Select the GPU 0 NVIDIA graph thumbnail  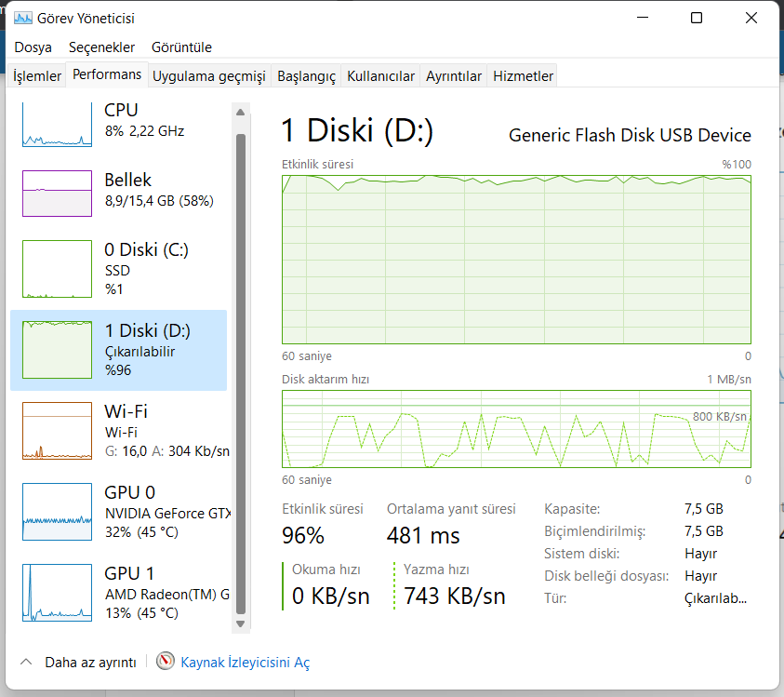coord(57,512)
